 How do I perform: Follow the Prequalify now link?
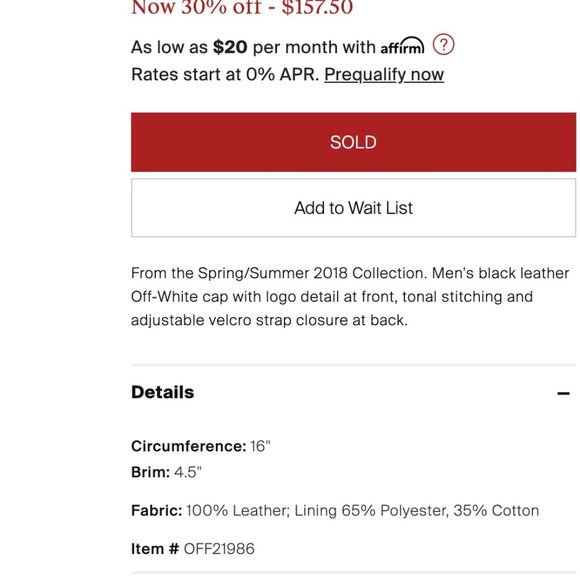384,74
